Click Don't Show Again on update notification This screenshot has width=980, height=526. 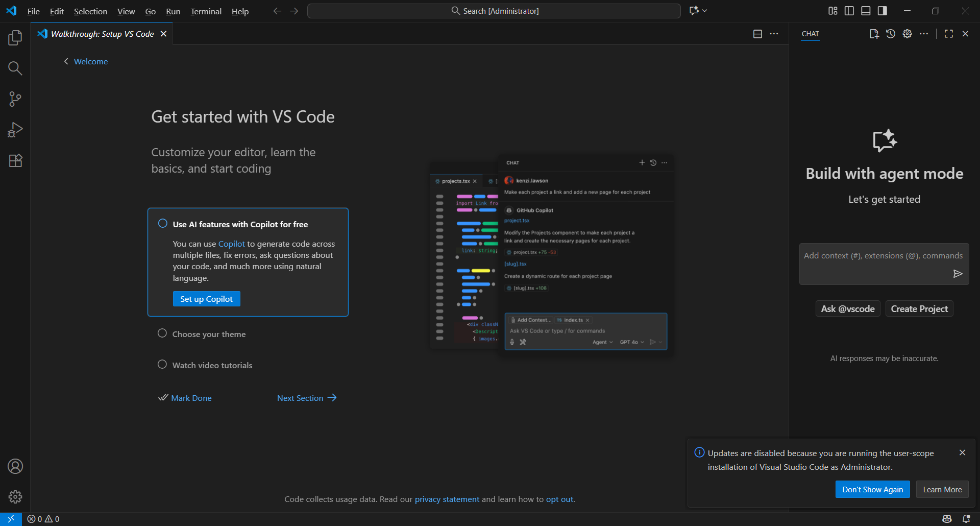point(872,489)
